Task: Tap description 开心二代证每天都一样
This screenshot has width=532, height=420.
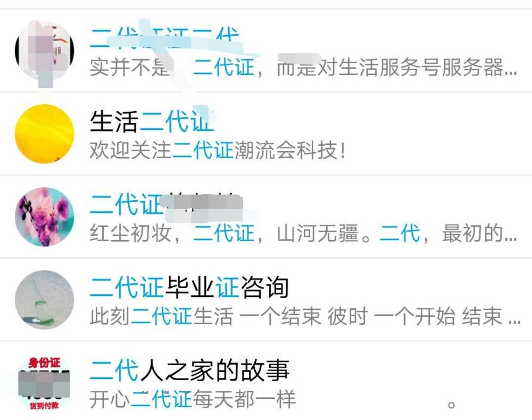Action: [193, 399]
